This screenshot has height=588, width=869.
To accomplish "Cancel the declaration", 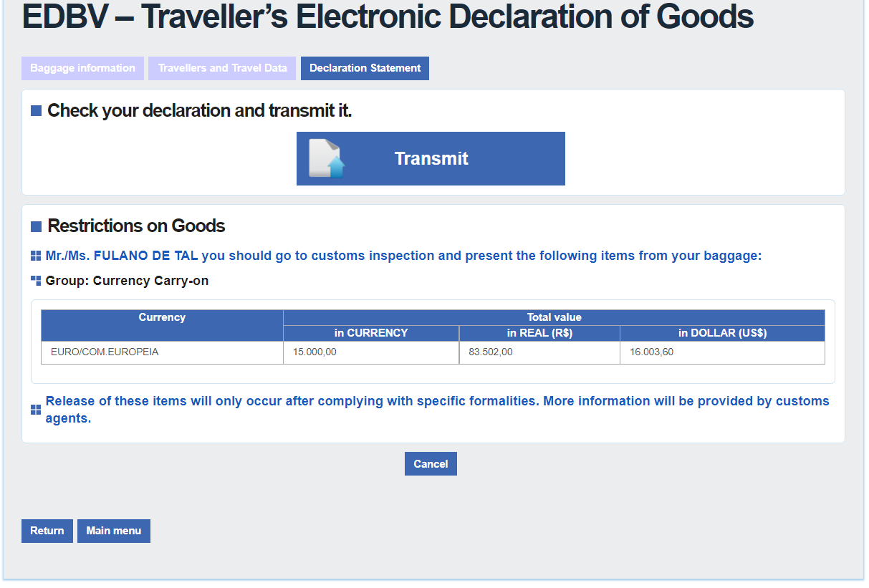I will pyautogui.click(x=431, y=464).
